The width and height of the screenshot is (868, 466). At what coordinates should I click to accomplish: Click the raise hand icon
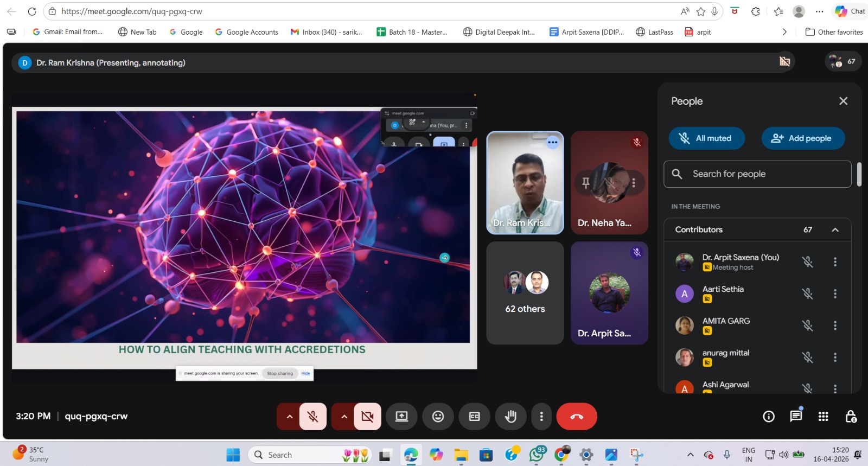tap(510, 417)
